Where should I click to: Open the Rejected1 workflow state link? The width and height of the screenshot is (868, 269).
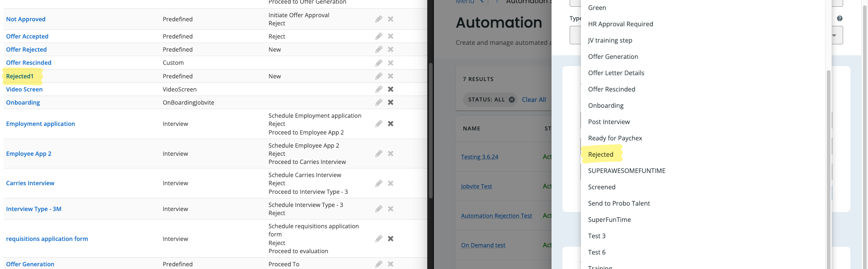pos(20,76)
